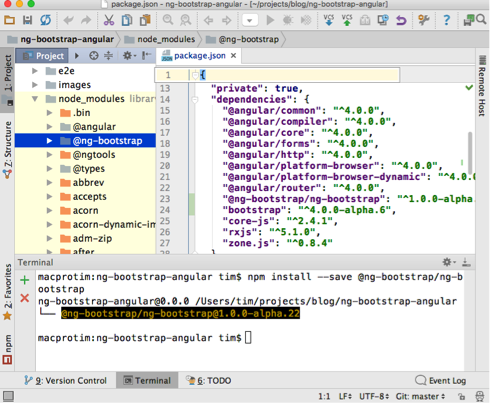This screenshot has height=403, width=490.
Task: Toggle the Structure side tool window
Action: tap(7, 149)
